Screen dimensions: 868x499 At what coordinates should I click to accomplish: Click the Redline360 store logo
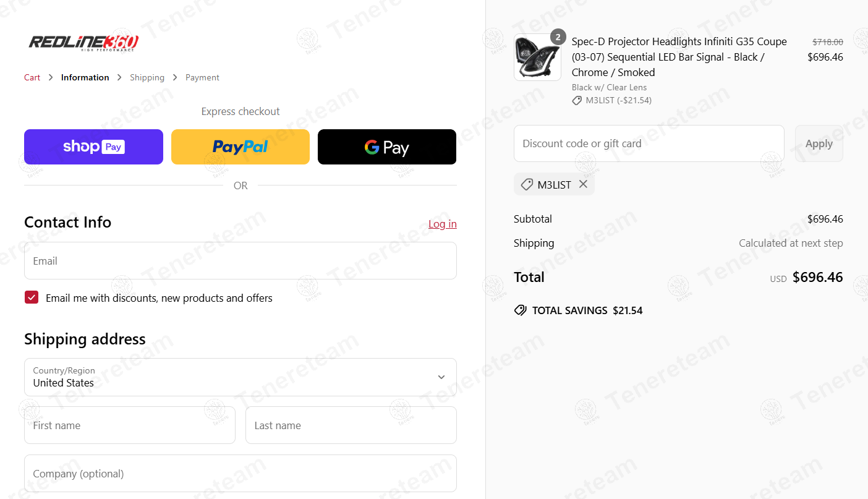coord(83,42)
